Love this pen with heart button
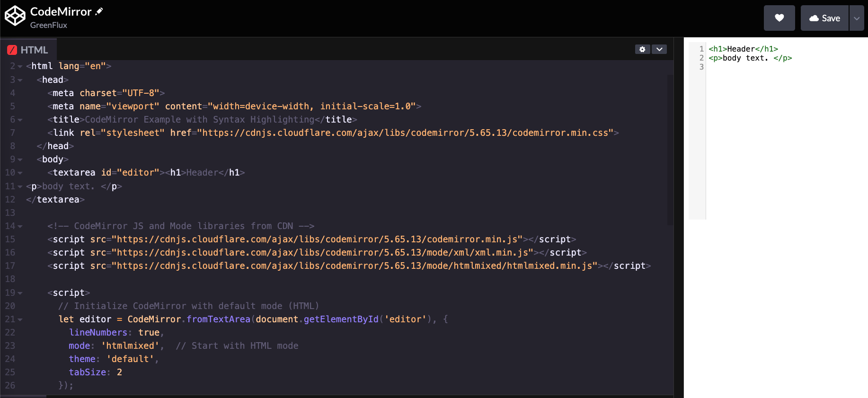Screen dimensions: 868x398 [x=779, y=18]
